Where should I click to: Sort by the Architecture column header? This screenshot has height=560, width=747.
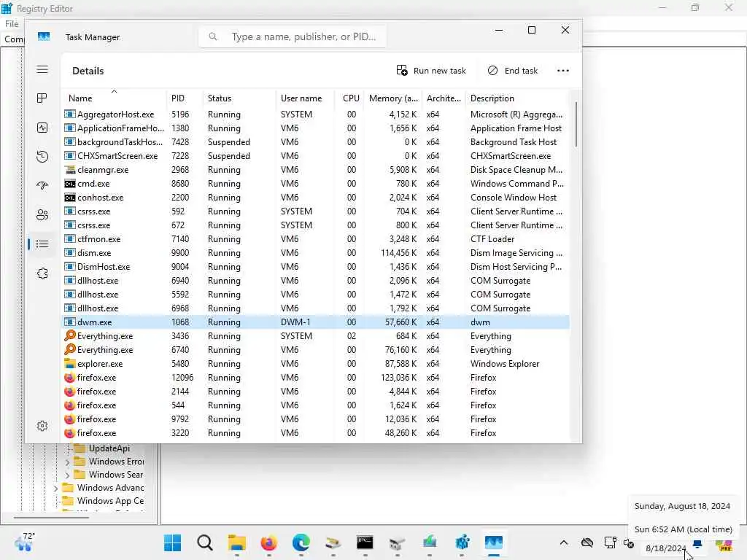[444, 98]
